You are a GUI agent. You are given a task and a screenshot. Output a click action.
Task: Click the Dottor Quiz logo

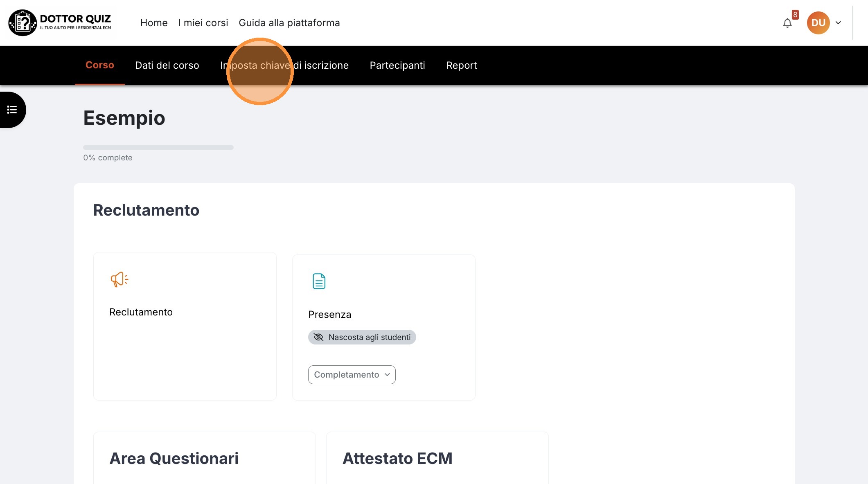(61, 23)
